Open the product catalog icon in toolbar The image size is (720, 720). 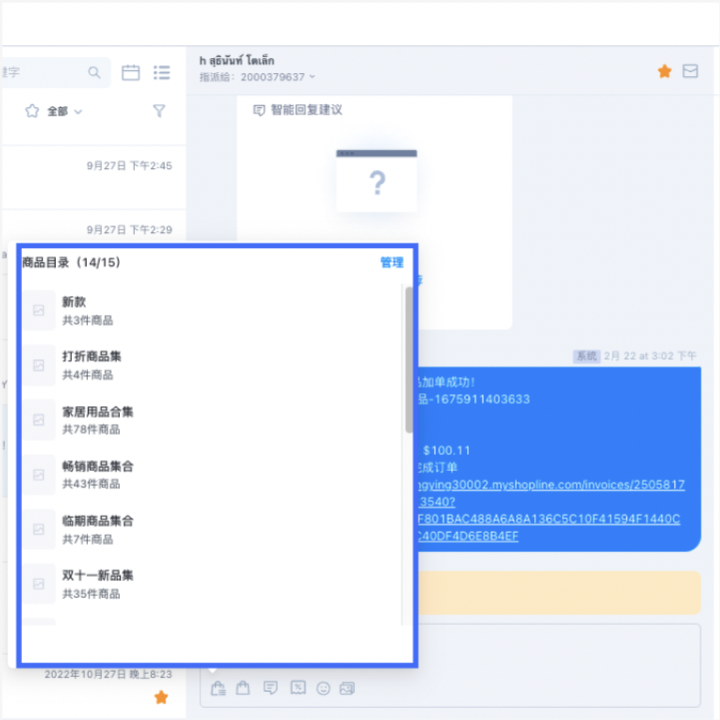tap(218, 688)
